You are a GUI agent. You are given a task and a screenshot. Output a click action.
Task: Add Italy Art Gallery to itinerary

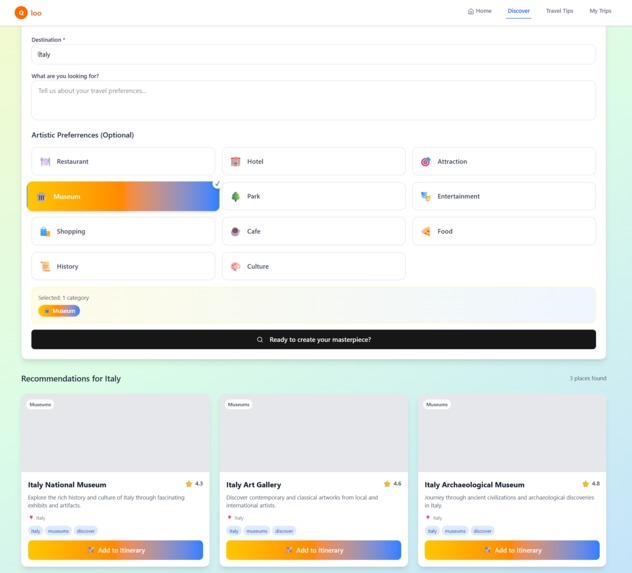314,550
